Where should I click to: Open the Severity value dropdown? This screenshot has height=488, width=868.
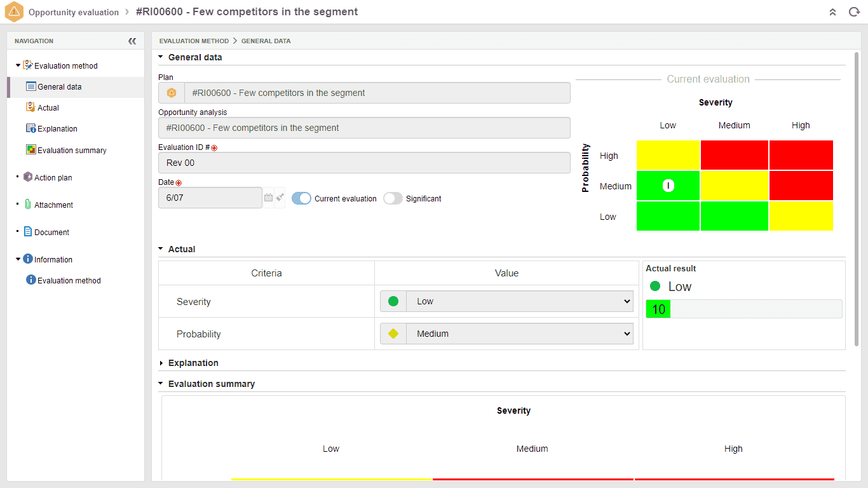tap(520, 301)
